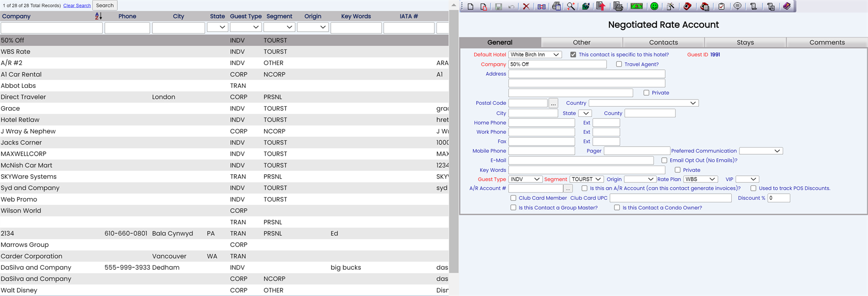Click the purple help book icon
This screenshot has width=868, height=296.
(787, 6)
